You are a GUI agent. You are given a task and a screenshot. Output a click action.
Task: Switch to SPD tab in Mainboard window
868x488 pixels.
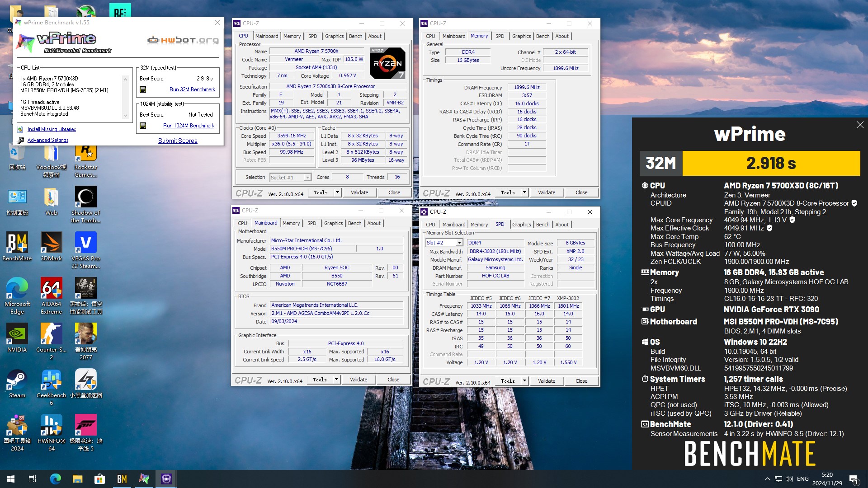click(311, 223)
